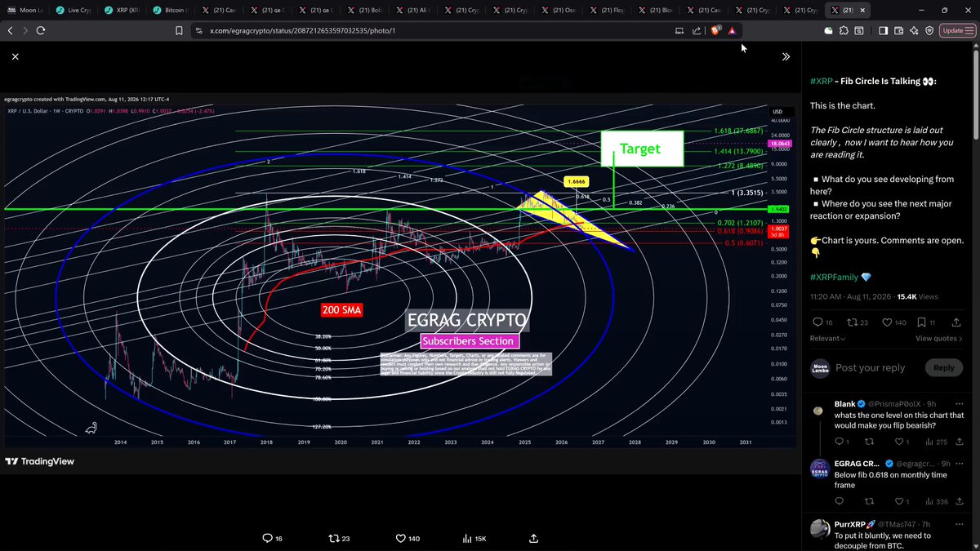Collapse the side panel with double chevron
Screen dimensions: 980x551
coord(786,56)
